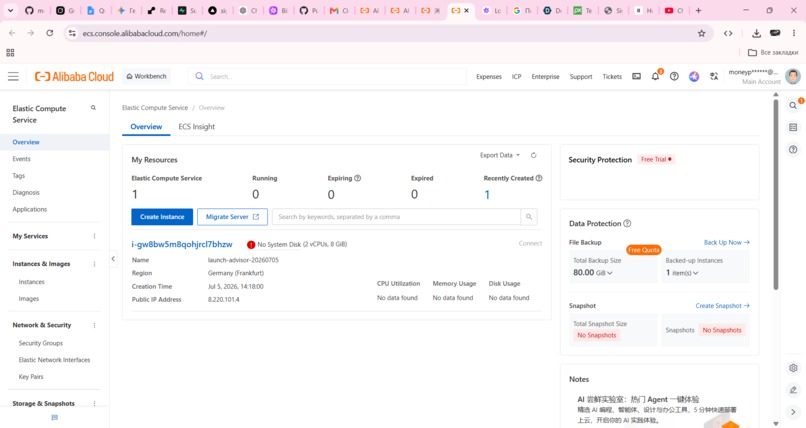Open the Support menu
Screen dimensions: 806x428
point(581,77)
